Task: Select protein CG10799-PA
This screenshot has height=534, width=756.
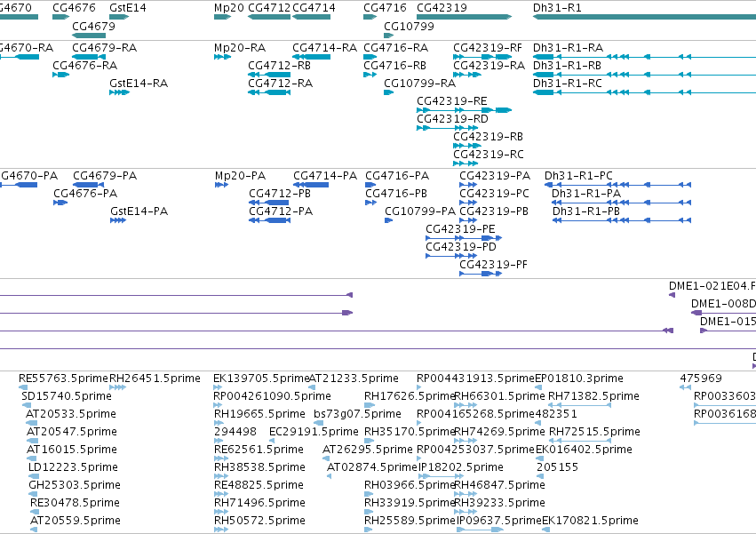Action: point(388,221)
